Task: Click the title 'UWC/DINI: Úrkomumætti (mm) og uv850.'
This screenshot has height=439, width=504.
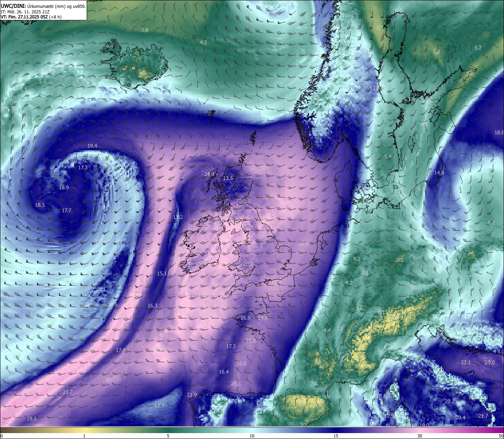Action: tap(43, 6)
